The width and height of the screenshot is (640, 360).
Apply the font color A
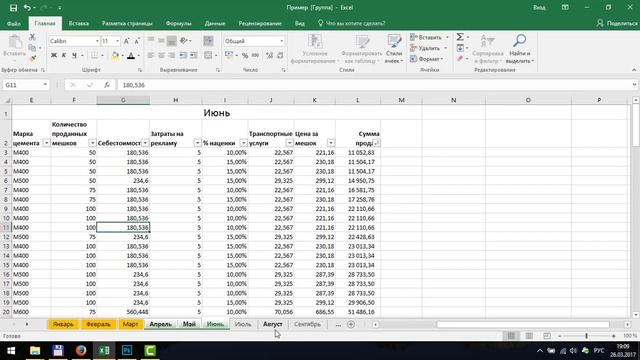point(131,56)
